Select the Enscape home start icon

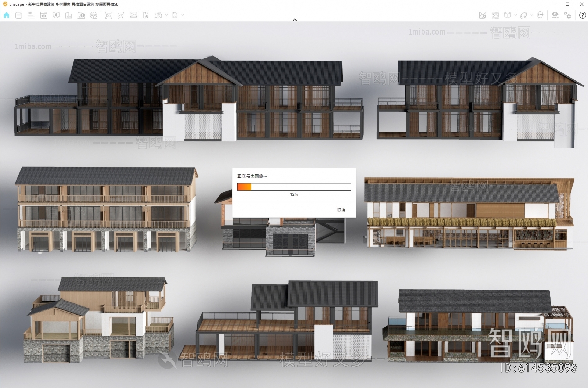6,15
